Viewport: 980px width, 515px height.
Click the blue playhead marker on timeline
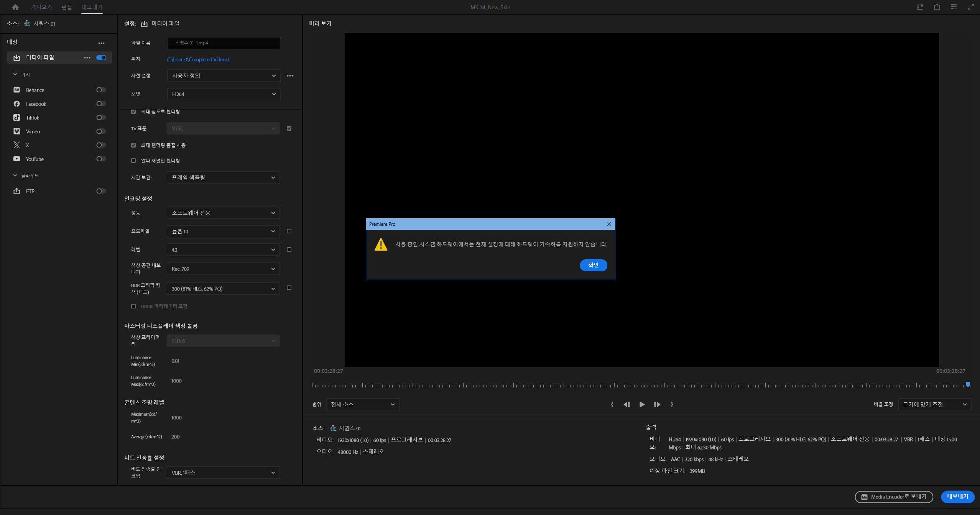click(968, 384)
